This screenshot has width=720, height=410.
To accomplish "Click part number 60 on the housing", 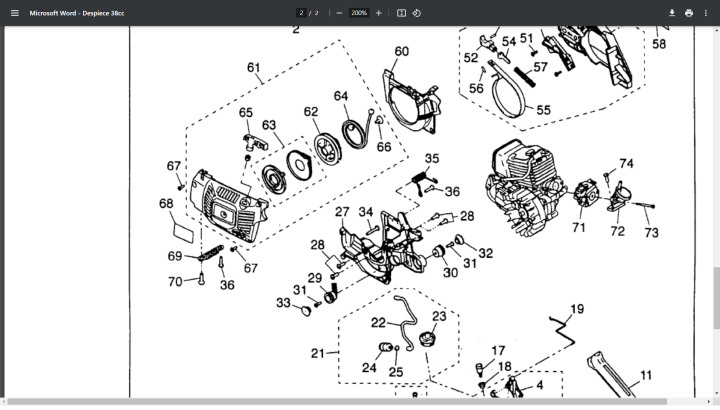I will click(x=401, y=51).
